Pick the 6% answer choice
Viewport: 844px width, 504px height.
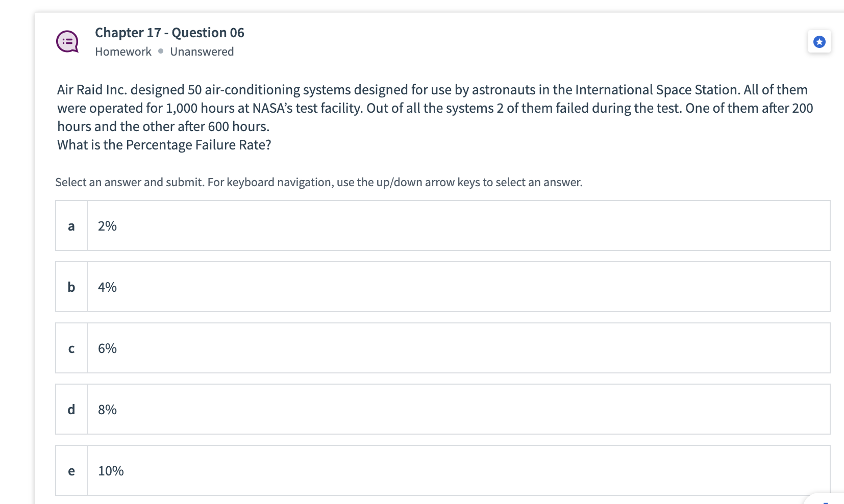click(x=107, y=348)
